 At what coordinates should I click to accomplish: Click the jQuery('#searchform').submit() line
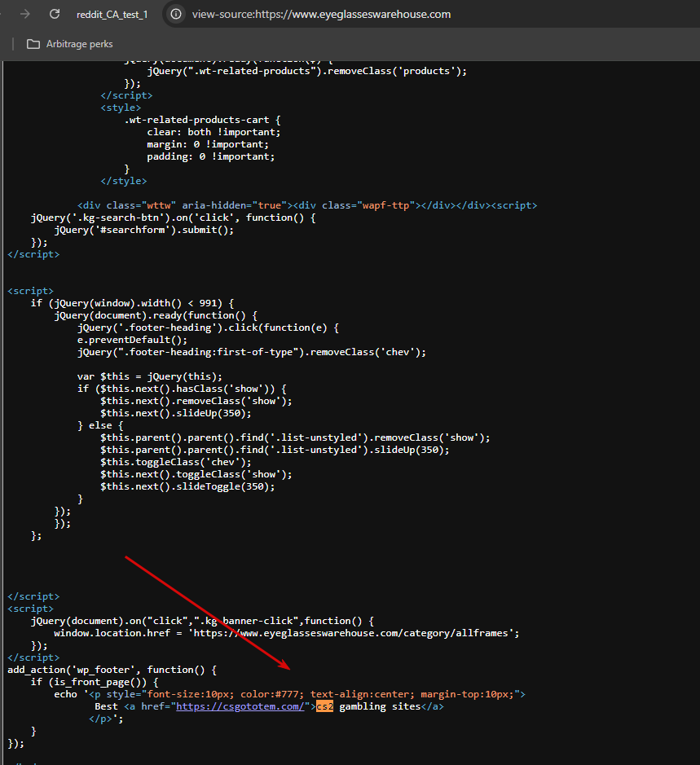(x=144, y=230)
